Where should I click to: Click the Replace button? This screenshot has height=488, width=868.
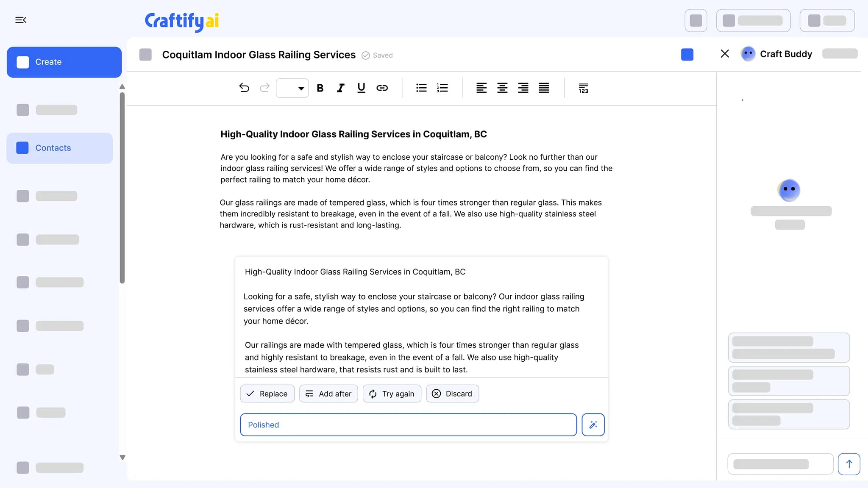point(267,394)
